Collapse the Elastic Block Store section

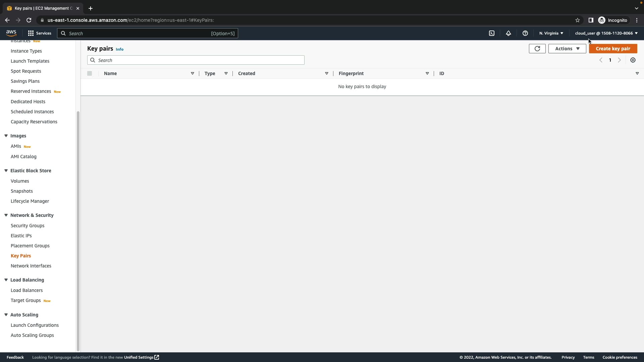(6, 171)
